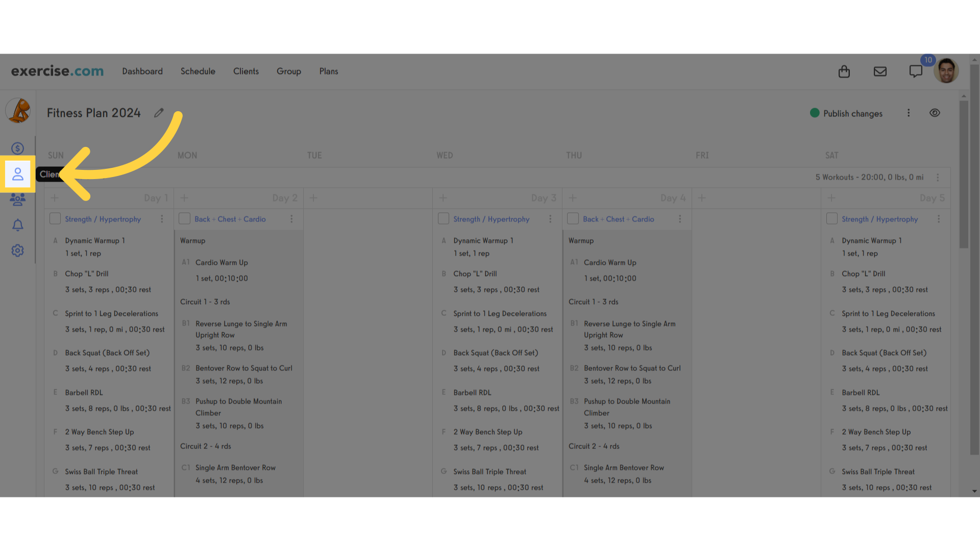Click the settings gear icon in sidebar

17,251
